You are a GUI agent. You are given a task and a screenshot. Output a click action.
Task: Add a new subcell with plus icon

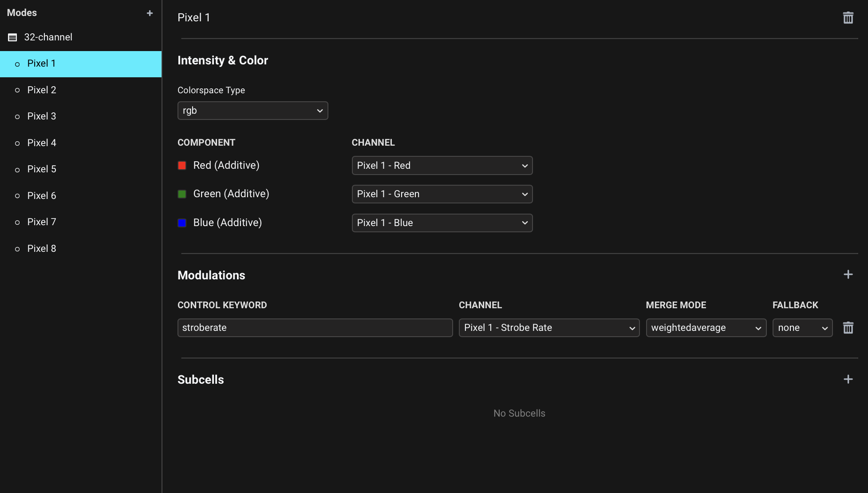[x=848, y=379]
